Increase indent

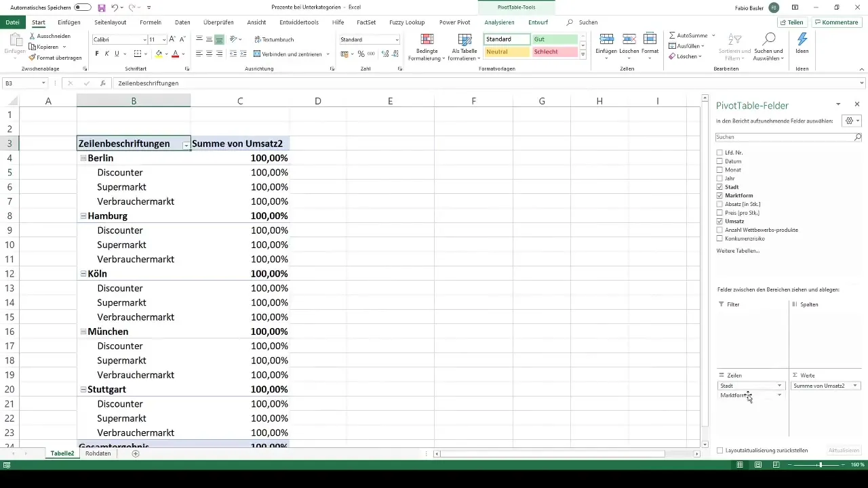pos(243,54)
